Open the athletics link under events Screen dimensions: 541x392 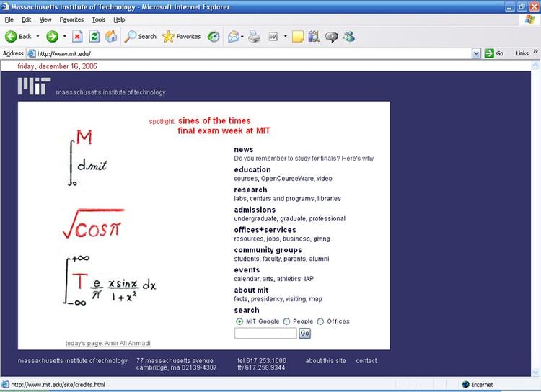[x=289, y=279]
